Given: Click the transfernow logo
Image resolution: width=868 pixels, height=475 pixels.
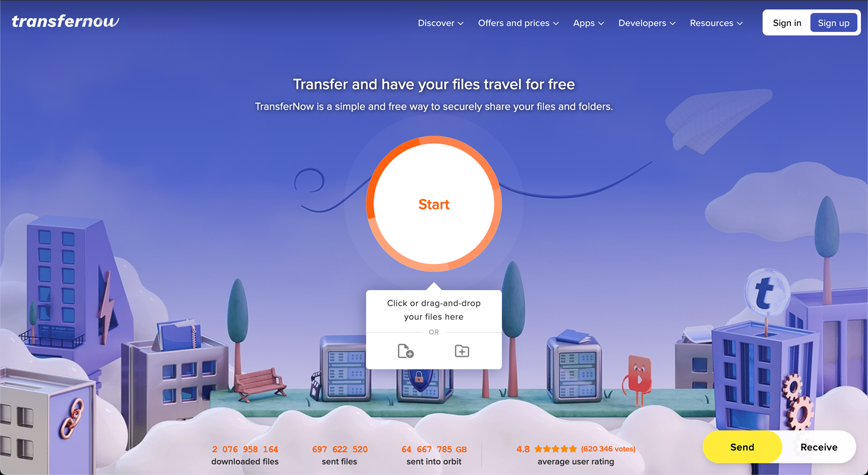Looking at the screenshot, I should [x=65, y=22].
